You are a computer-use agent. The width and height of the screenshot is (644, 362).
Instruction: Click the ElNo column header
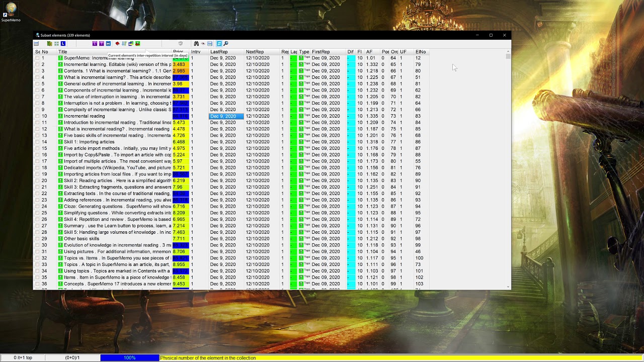[422, 52]
